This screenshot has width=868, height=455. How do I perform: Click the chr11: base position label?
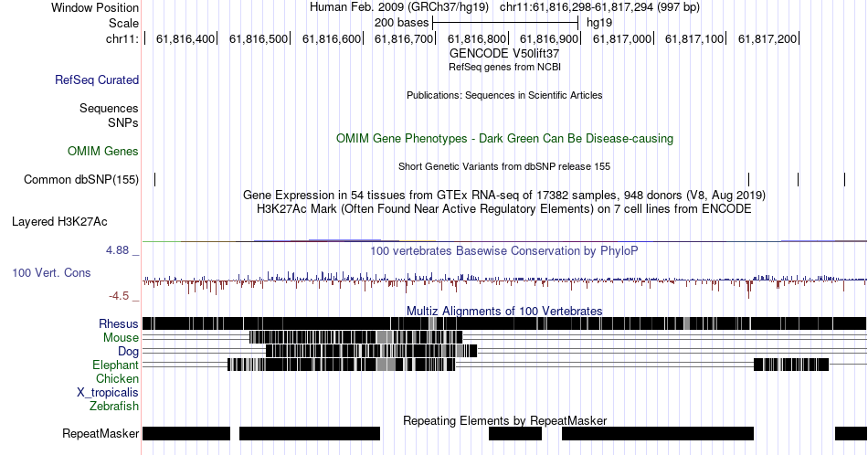click(122, 38)
